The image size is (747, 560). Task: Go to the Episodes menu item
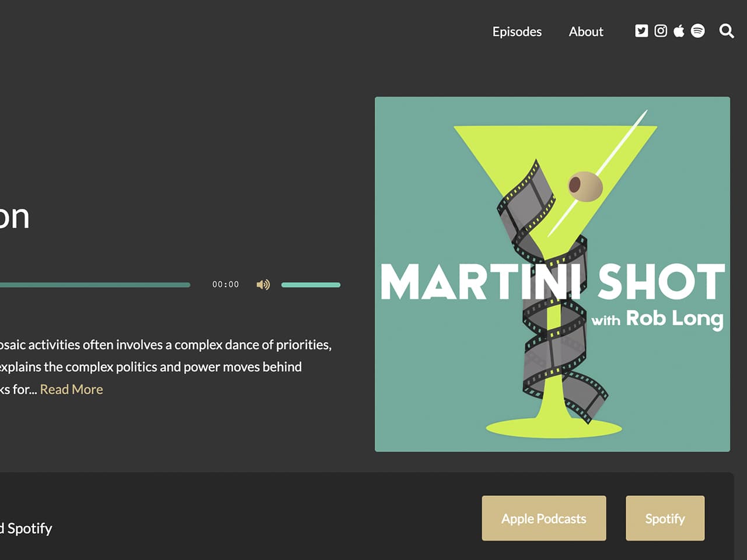[517, 32]
